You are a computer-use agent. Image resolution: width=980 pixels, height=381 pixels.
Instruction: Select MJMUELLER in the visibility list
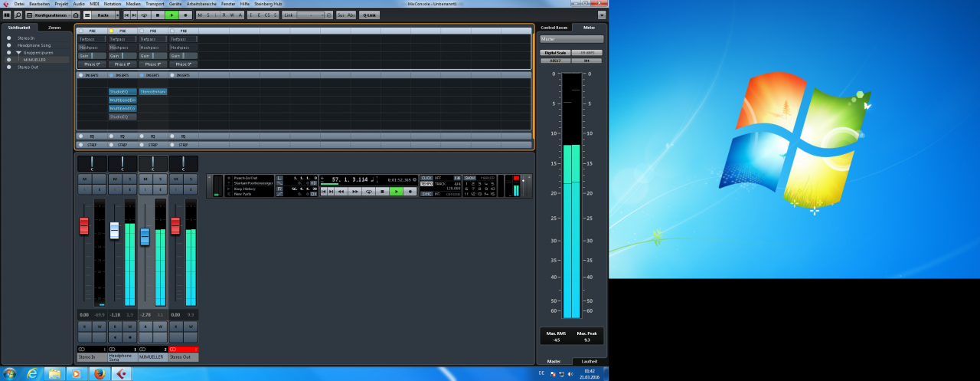(34, 60)
